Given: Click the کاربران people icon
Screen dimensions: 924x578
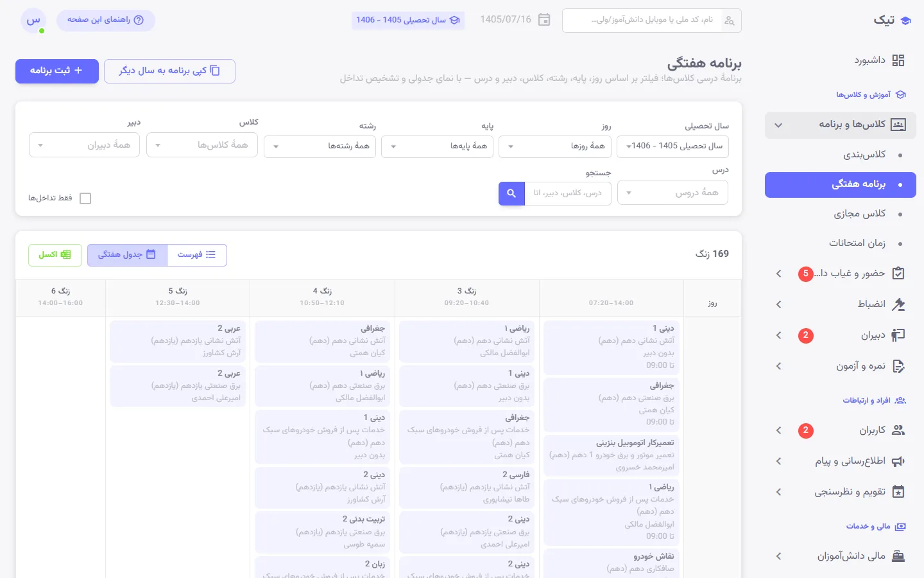Looking at the screenshot, I should pos(898,430).
